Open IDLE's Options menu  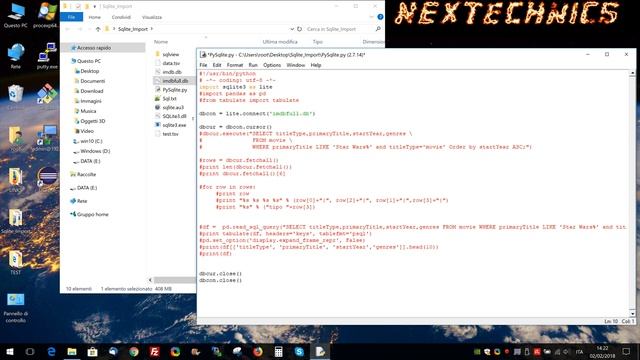coord(272,65)
